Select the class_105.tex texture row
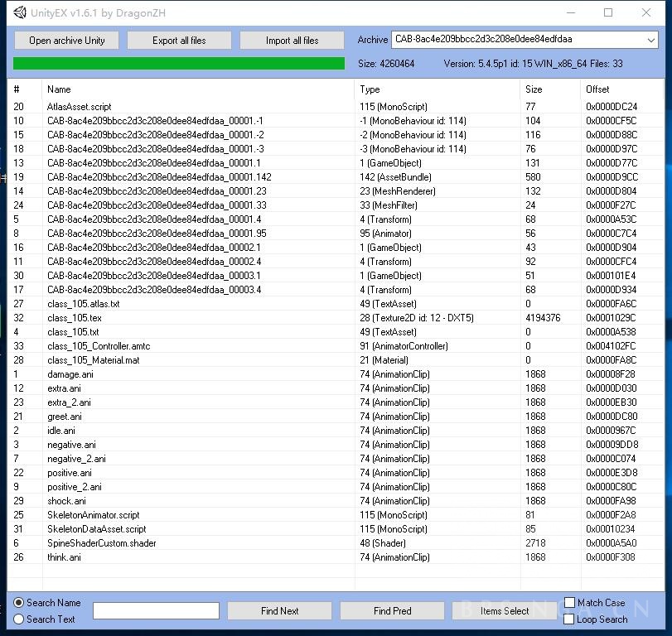This screenshot has height=636, width=672. tap(75, 318)
